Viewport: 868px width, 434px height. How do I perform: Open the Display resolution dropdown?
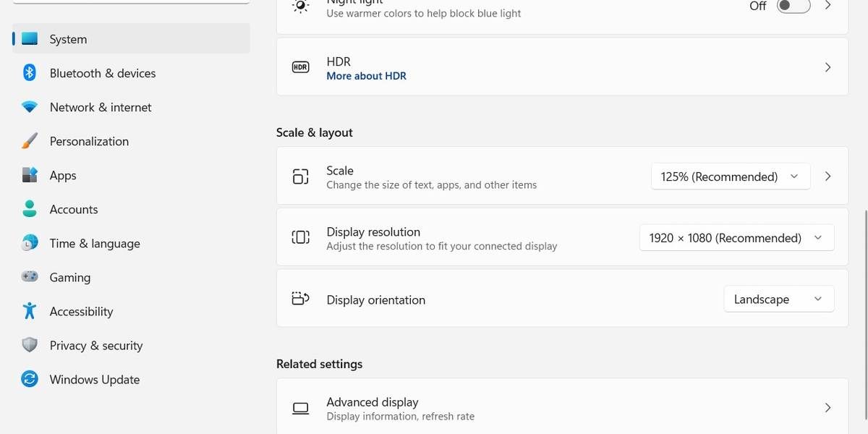pos(736,238)
